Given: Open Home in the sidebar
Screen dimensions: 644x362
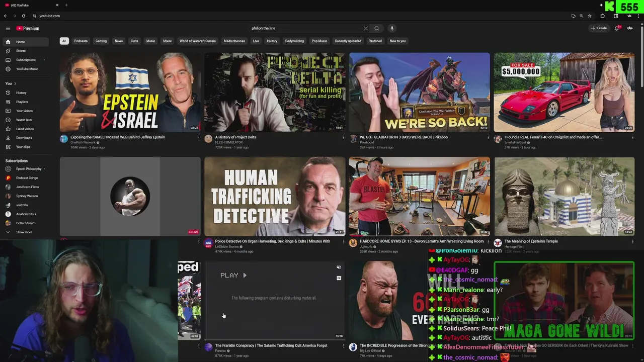Looking at the screenshot, I should (25, 42).
